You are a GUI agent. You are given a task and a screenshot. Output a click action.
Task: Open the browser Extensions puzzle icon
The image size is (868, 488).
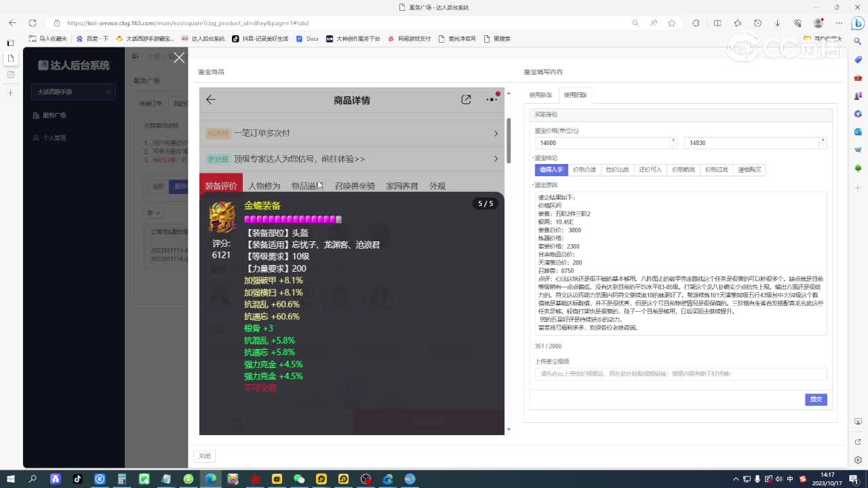[696, 23]
